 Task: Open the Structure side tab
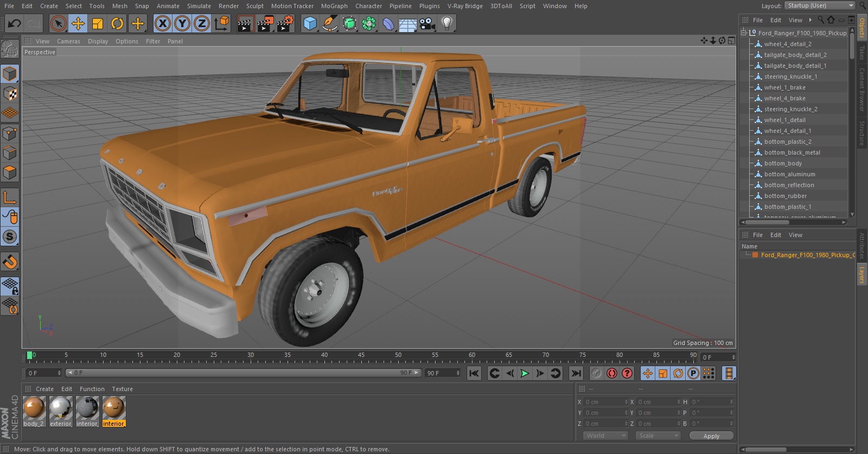point(861,133)
